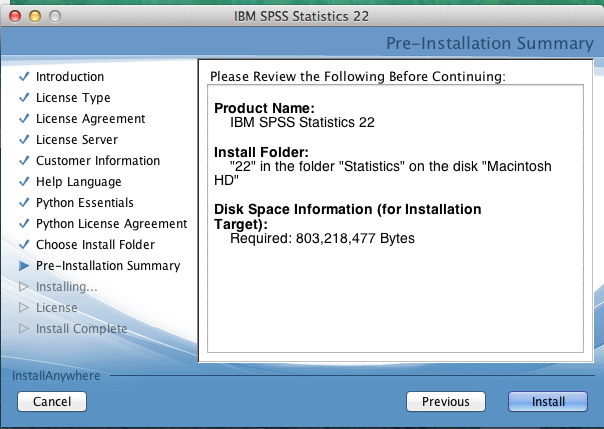
Task: Go back with the Previous button
Action: point(446,402)
